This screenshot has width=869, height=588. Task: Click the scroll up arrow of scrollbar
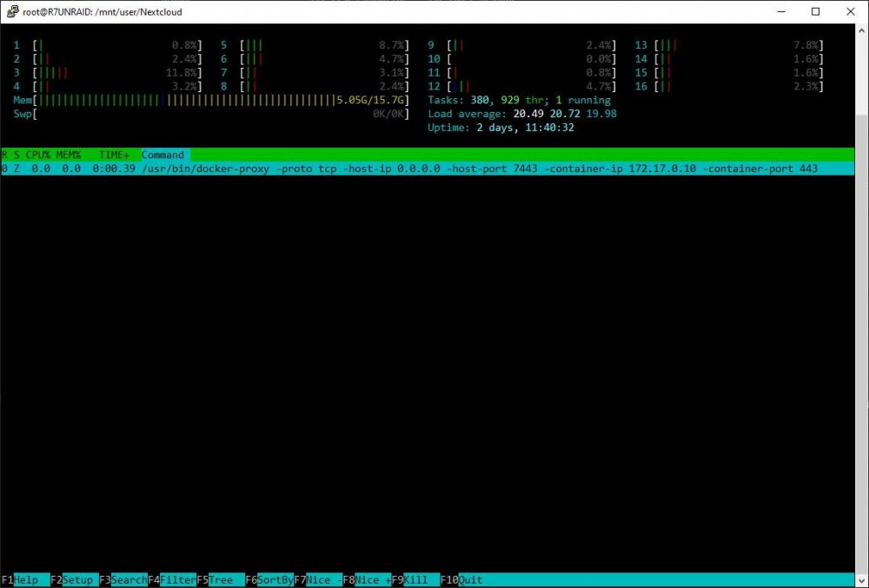862,31
